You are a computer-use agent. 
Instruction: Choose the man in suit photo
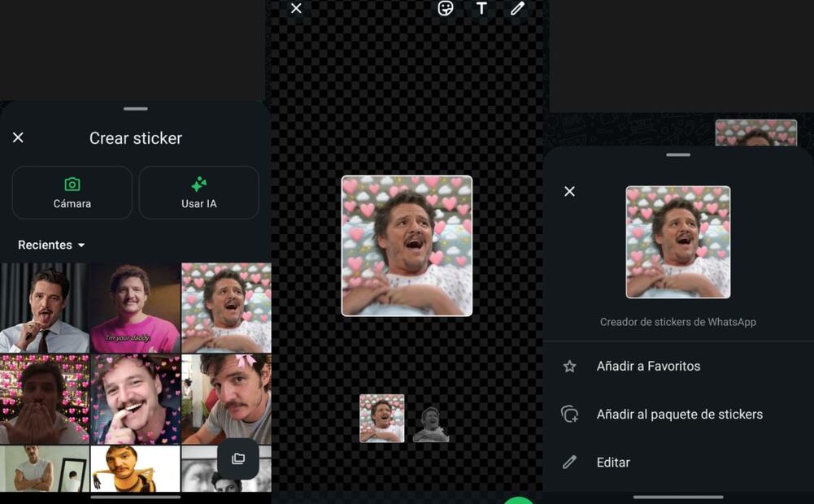[44, 308]
